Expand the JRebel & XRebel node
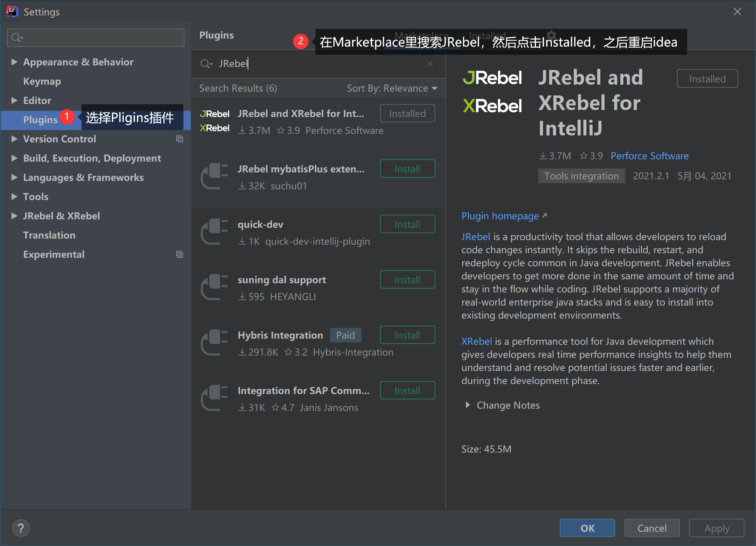Image resolution: width=756 pixels, height=546 pixels. click(x=14, y=216)
